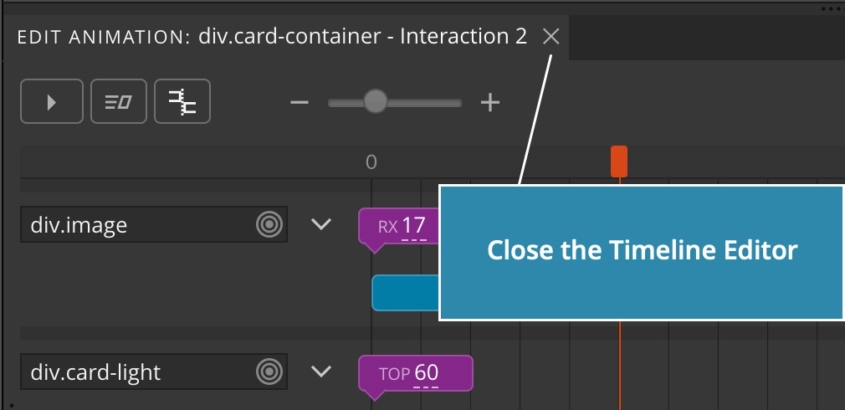Image resolution: width=845 pixels, height=410 pixels.
Task: Click the timeline zoom slider knob
Action: pos(375,101)
